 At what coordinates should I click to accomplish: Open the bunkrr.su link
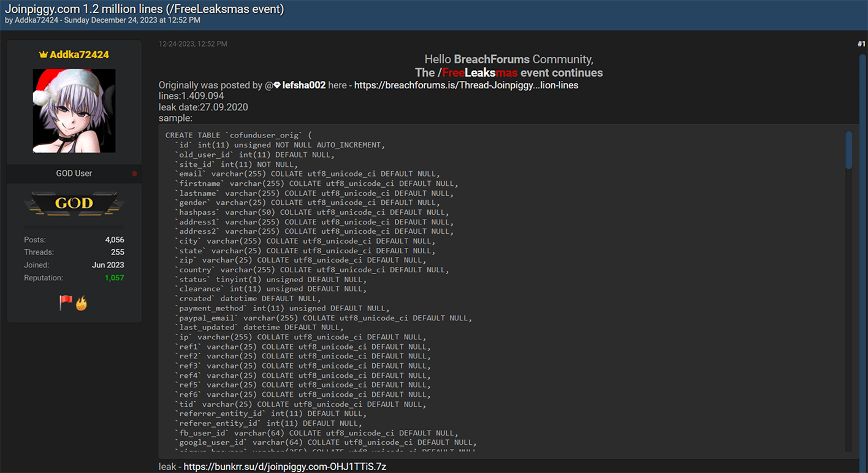tap(285, 467)
